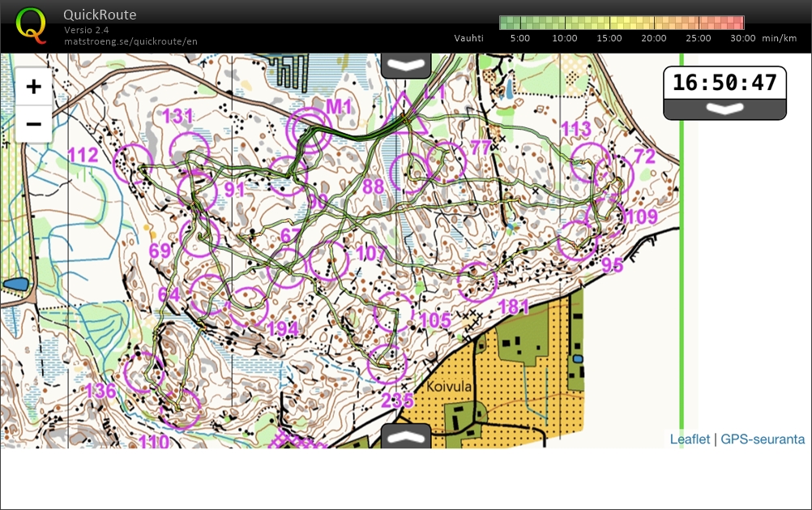Open the Leaflet attribution link
This screenshot has height=510, width=812.
pos(690,439)
